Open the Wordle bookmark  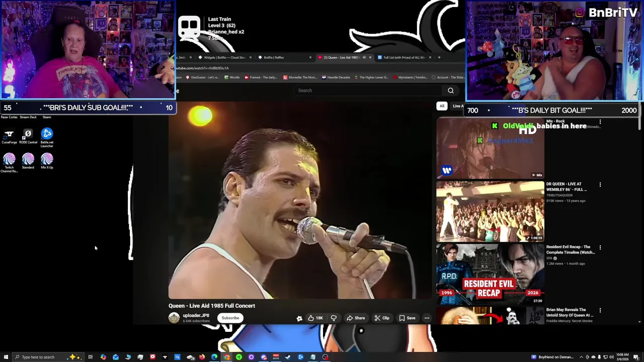(x=232, y=77)
